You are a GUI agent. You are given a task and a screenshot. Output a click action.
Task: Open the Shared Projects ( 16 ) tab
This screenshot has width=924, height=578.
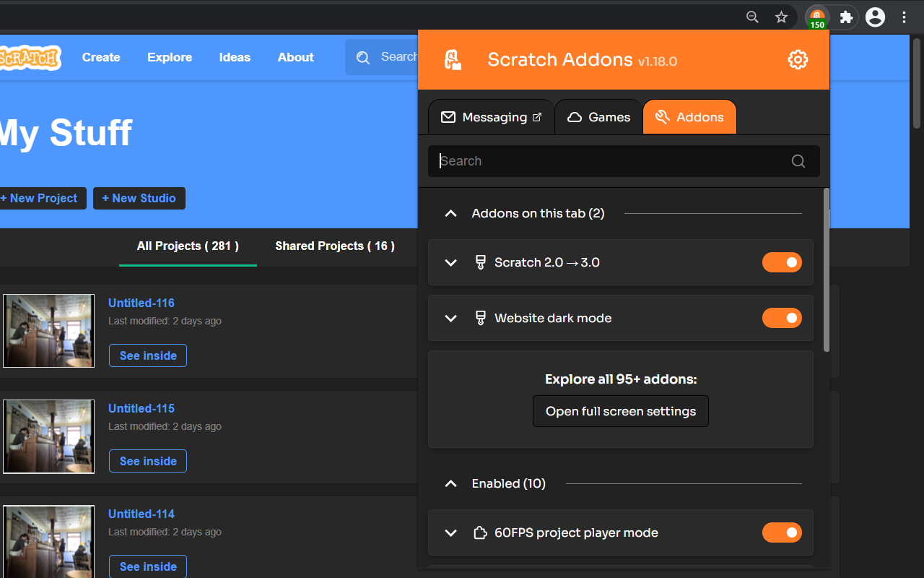pos(334,246)
